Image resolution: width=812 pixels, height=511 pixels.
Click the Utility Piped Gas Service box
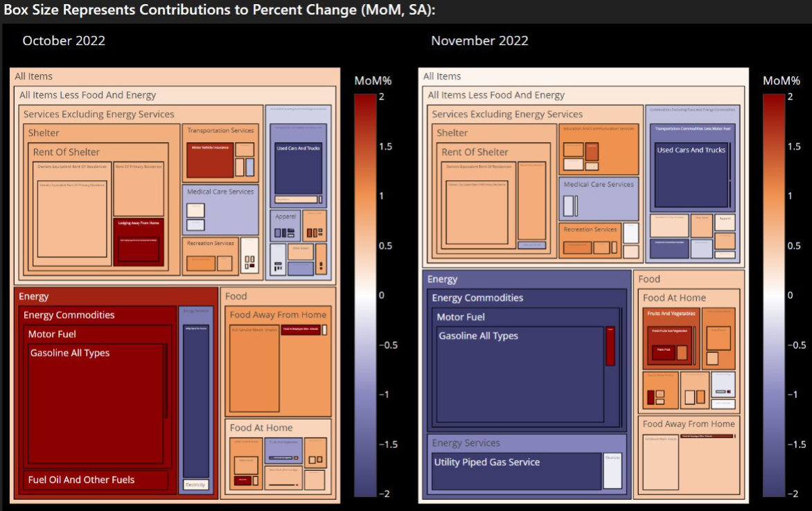coord(516,471)
